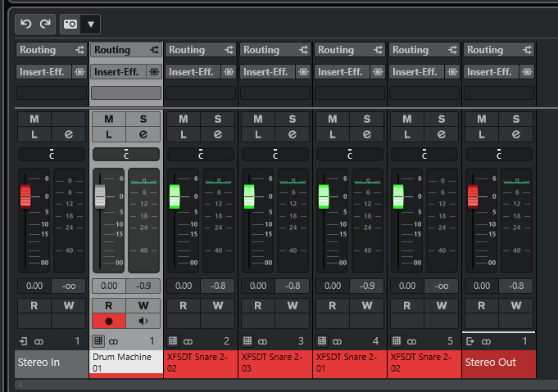This screenshot has width=558, height=392.
Task: Open the snapshot dropdown arrow
Action: (x=91, y=25)
